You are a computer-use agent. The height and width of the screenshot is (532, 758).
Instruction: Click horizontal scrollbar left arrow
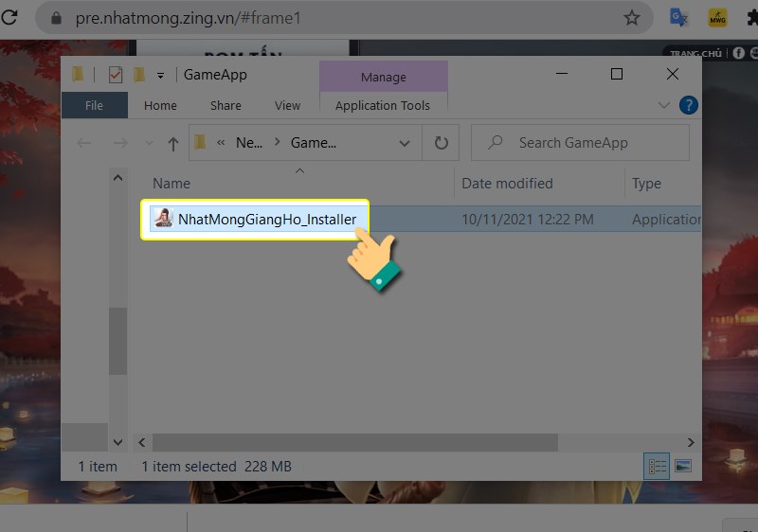[x=141, y=442]
